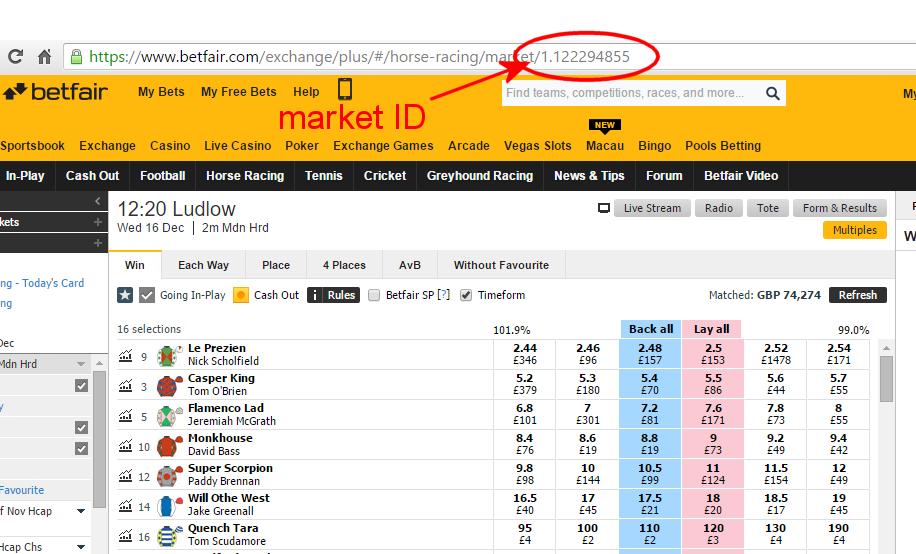
Task: Open Today's Card sidebar link
Action: click(42, 283)
